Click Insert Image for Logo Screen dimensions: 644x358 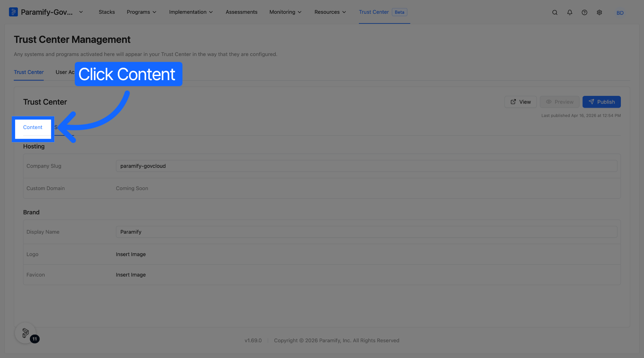(x=131, y=254)
